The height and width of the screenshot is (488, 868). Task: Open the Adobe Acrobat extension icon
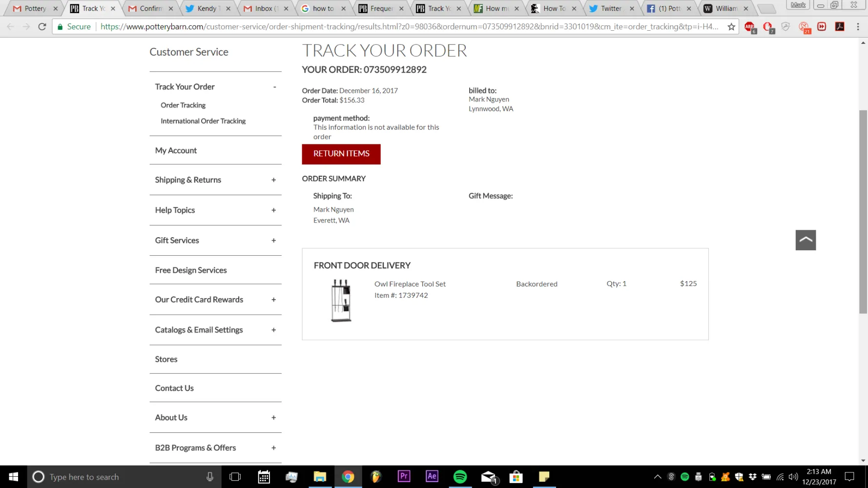click(840, 27)
